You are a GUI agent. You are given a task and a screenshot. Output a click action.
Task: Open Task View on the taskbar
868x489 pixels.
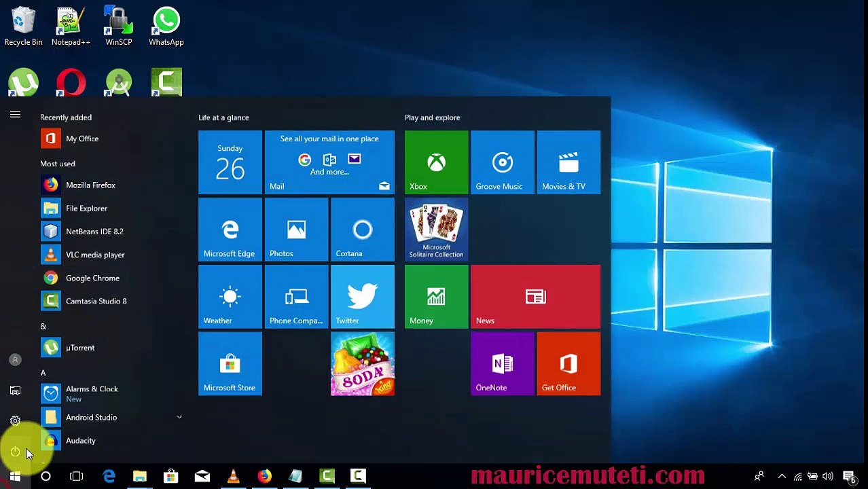click(x=76, y=477)
